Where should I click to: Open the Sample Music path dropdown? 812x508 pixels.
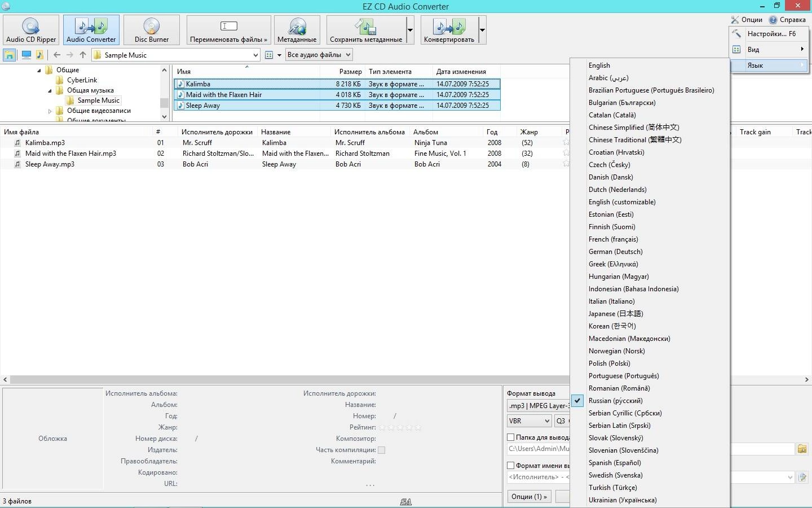[255, 55]
